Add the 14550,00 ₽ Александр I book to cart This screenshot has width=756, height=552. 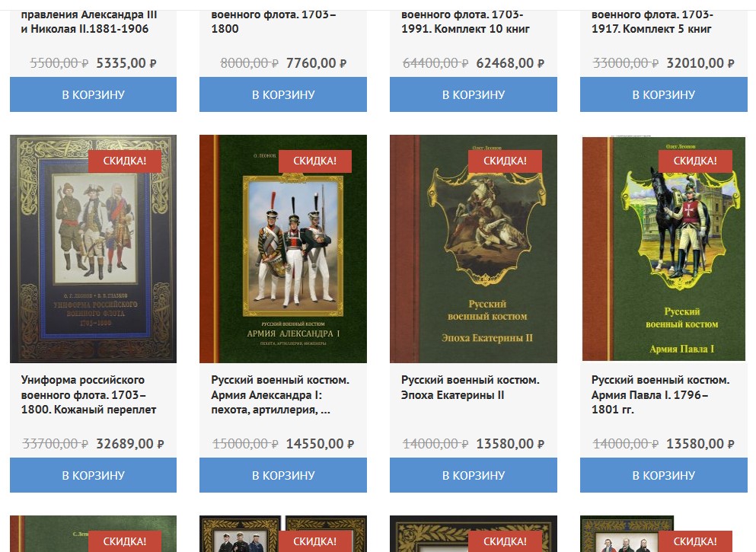click(283, 475)
